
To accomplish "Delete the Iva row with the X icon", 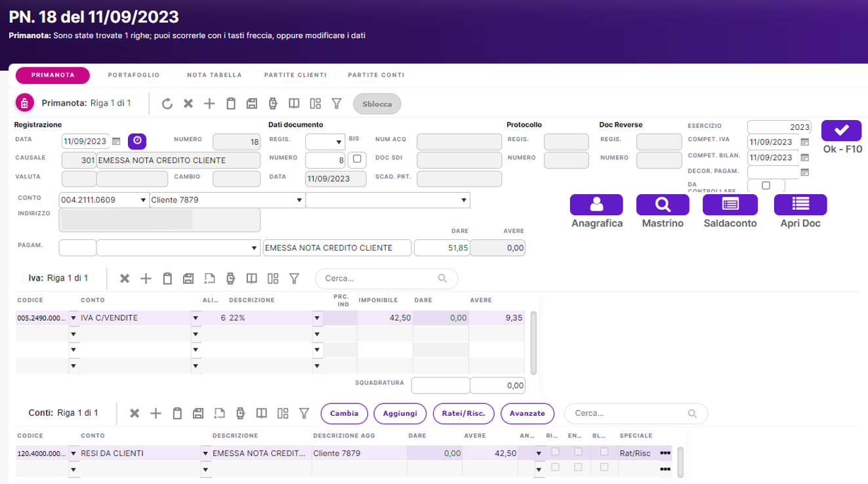I will coord(125,279).
